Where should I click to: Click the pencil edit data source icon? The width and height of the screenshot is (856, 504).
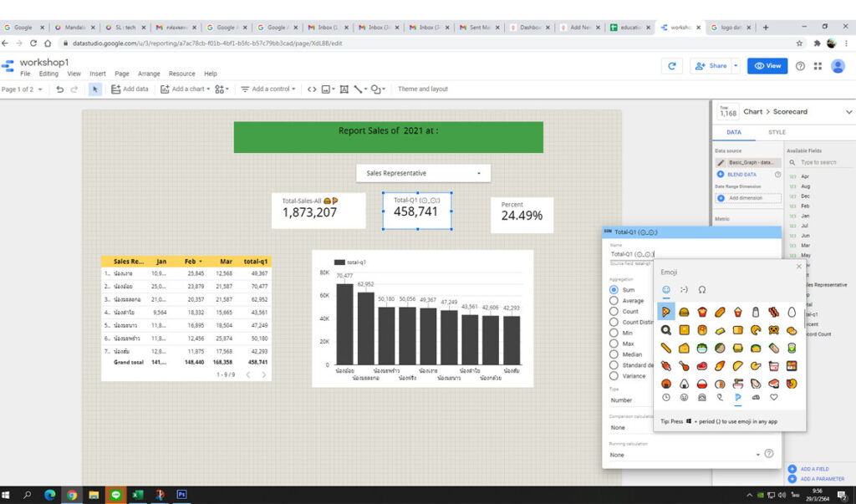pyautogui.click(x=721, y=163)
